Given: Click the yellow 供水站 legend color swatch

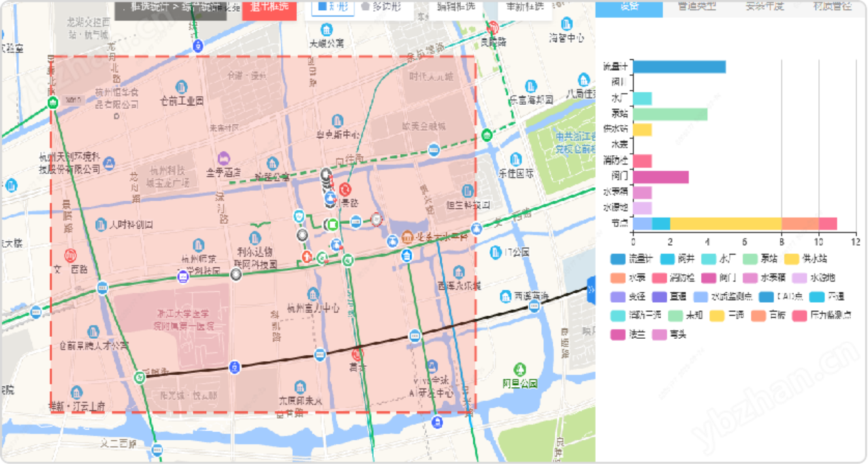Looking at the screenshot, I should pos(790,259).
